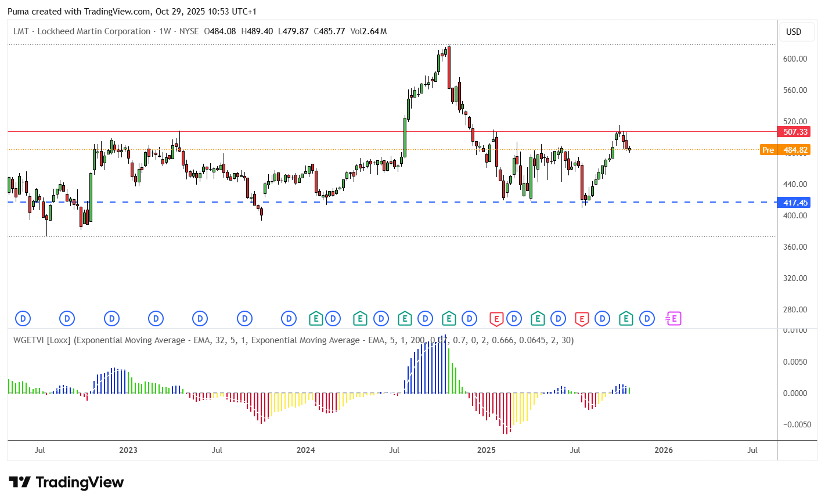Click the 2023 time axis label
825x504 pixels.
click(128, 450)
